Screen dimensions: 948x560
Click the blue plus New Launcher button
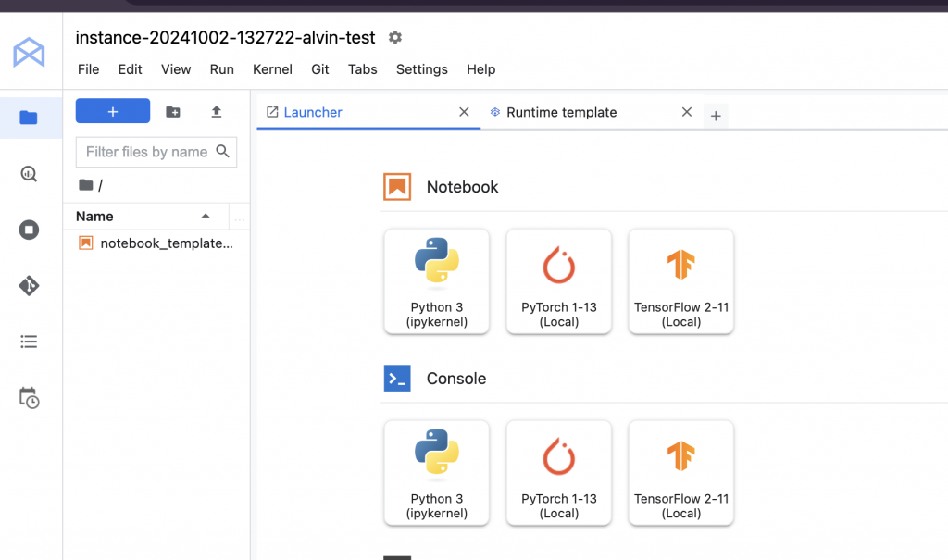pyautogui.click(x=112, y=111)
